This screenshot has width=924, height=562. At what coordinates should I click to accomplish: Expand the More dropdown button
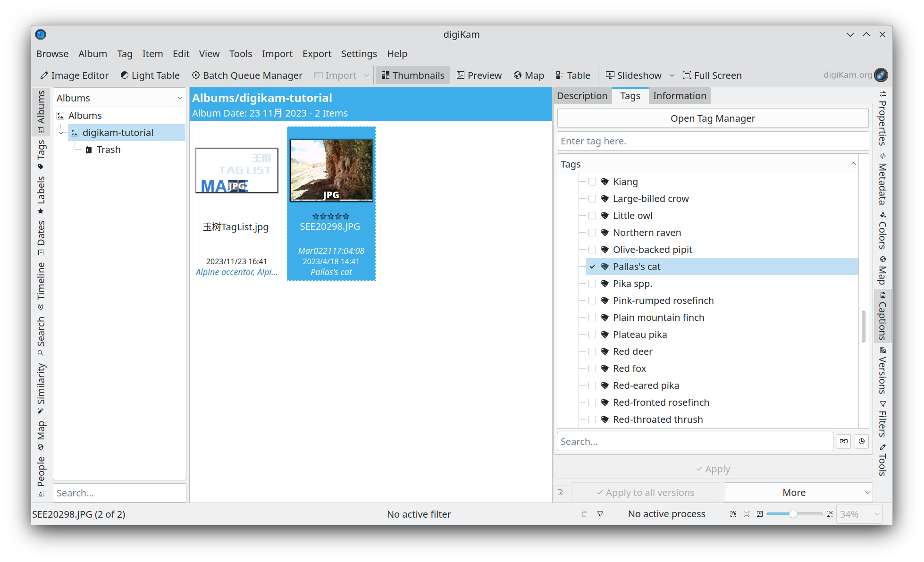(x=798, y=493)
